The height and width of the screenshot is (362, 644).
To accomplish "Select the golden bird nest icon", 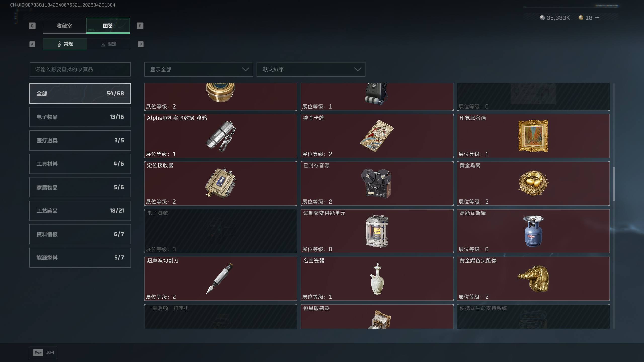I will pos(533,183).
